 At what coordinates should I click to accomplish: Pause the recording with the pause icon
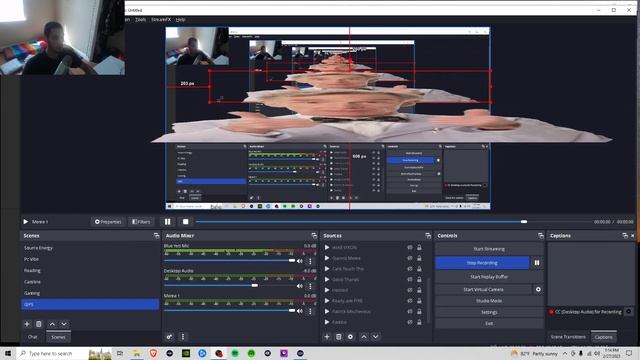pos(537,263)
